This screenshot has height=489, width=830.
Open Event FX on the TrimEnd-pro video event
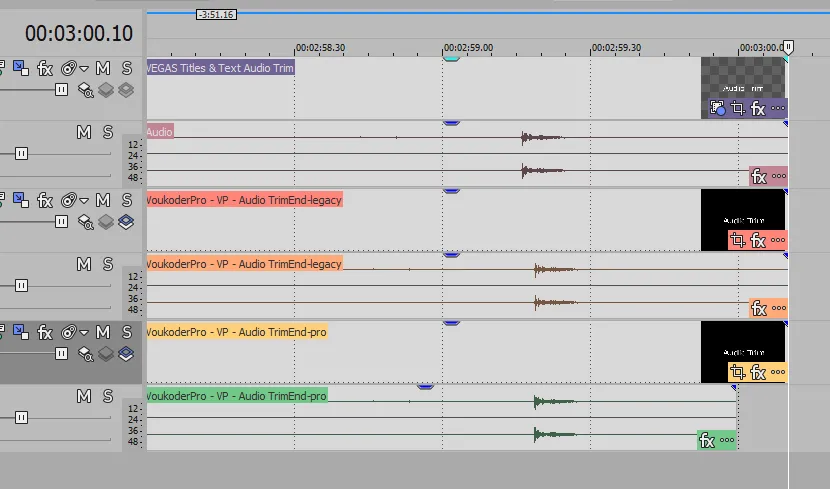[x=758, y=373]
